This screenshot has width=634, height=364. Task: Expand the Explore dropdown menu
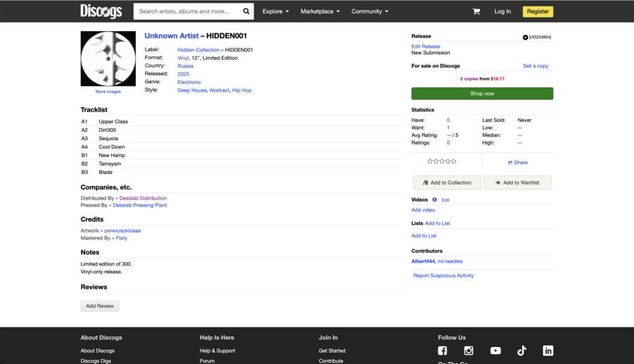coord(275,11)
